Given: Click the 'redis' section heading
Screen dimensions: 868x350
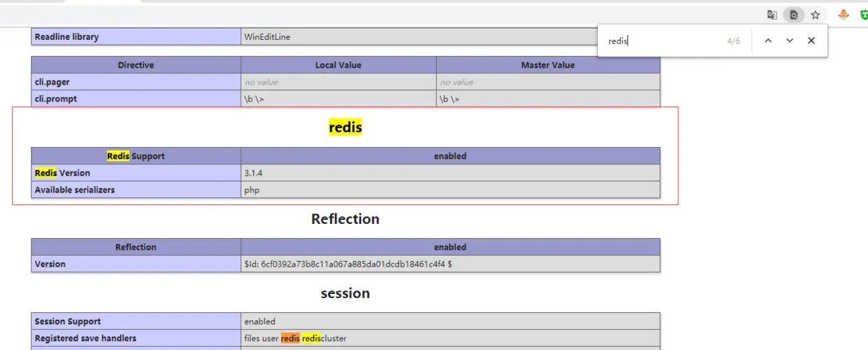Looking at the screenshot, I should coord(346,127).
